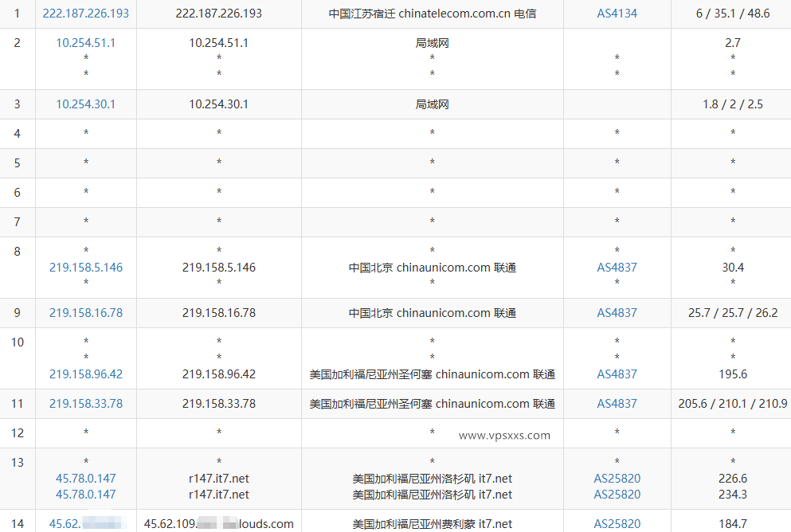Click the 219.158.96.42 IP link
The image size is (791, 532).
tap(86, 374)
